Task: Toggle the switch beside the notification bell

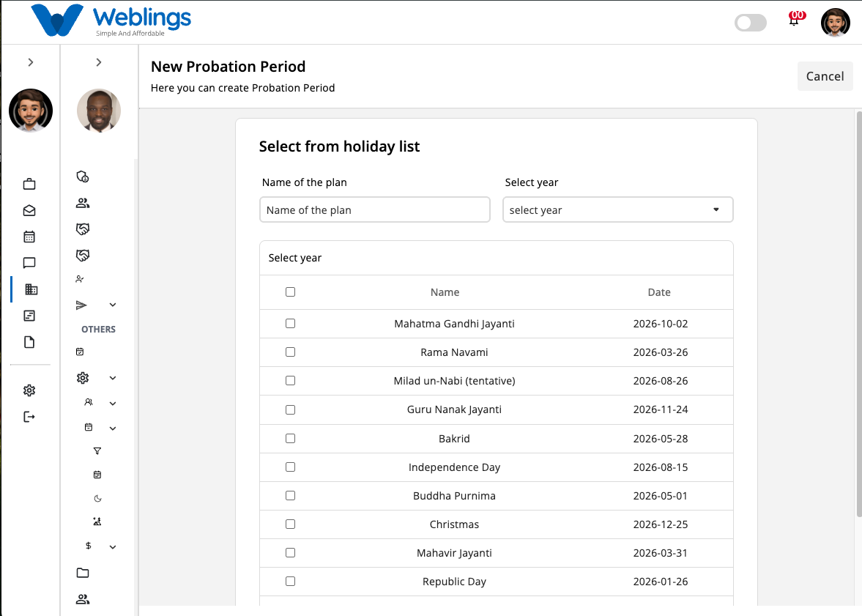Action: point(751,23)
